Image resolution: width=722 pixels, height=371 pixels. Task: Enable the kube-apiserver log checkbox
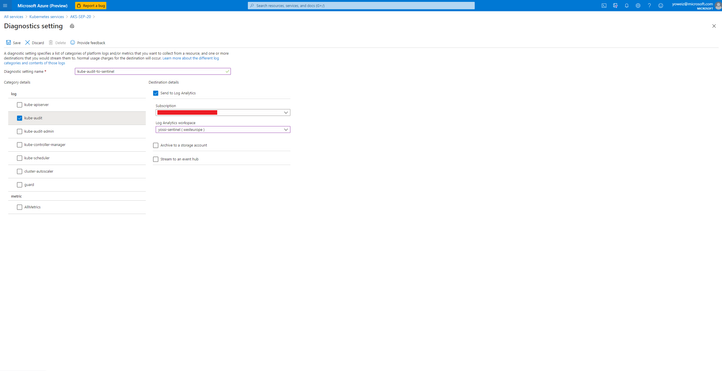point(19,105)
